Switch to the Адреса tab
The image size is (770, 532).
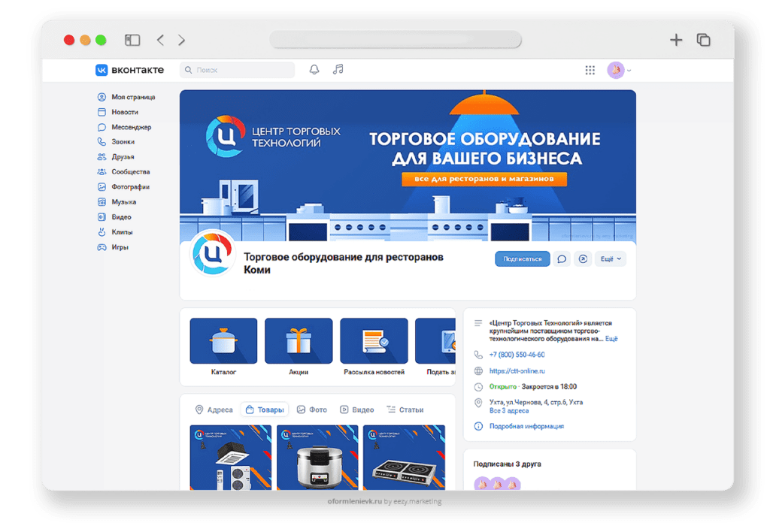214,410
